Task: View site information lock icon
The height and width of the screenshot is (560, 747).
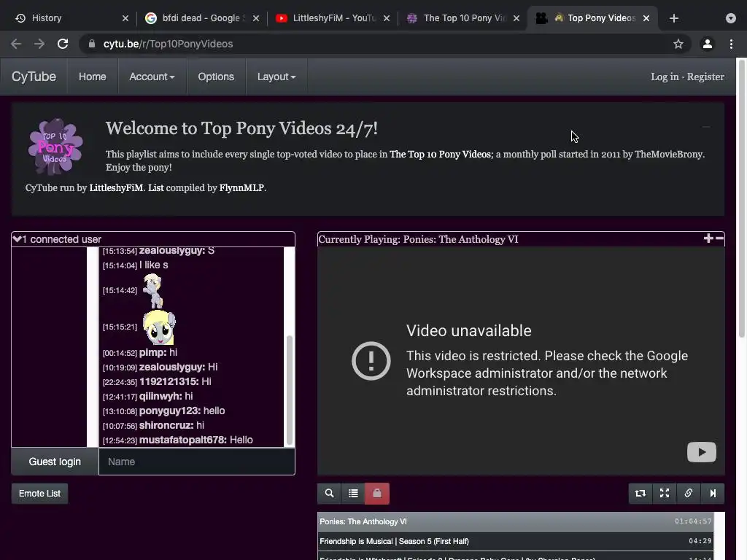Action: coord(91,44)
